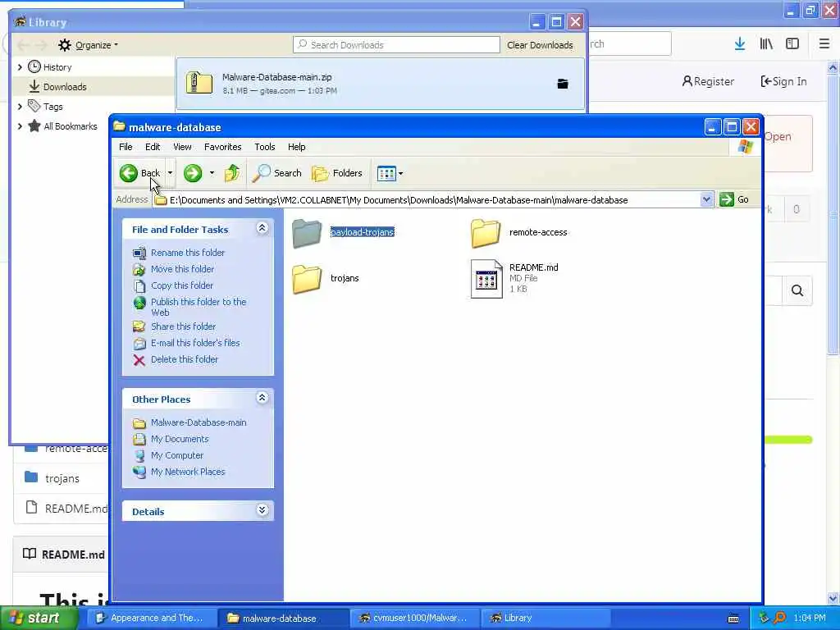
Task: Click the Go button by address bar
Action: pyautogui.click(x=734, y=200)
